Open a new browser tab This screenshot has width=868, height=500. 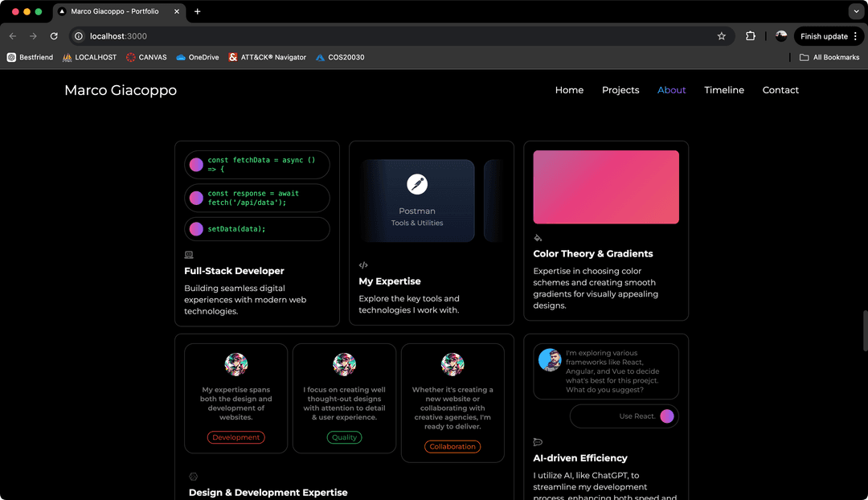pyautogui.click(x=197, y=11)
